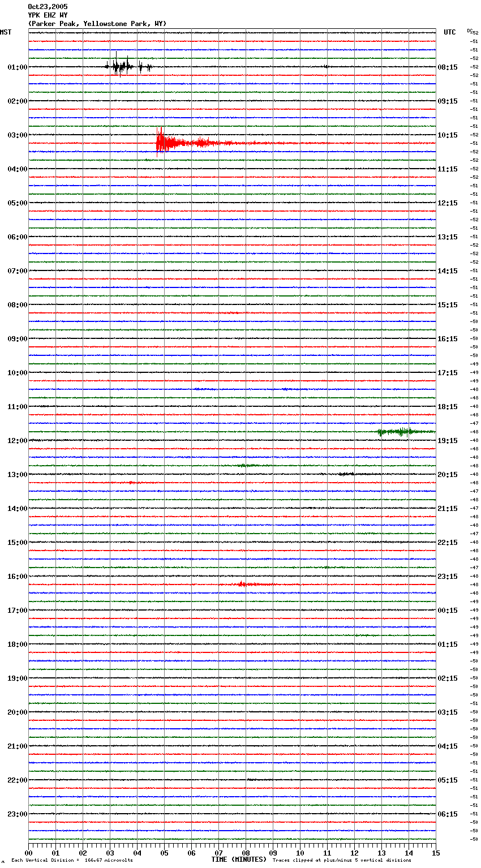Image resolution: width=481 pixels, height=868 pixels.
Task: Click the 11:15 UTC time label
Action: click(448, 169)
